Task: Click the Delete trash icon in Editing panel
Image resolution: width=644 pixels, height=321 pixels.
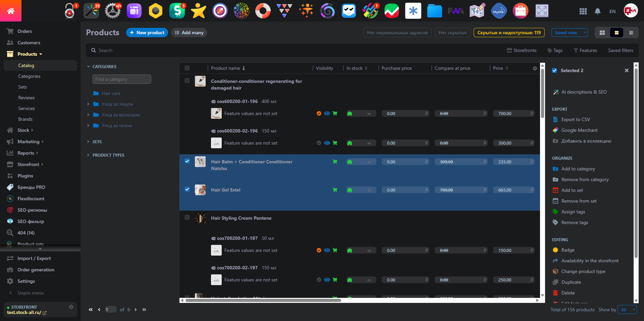Action: pyautogui.click(x=556, y=293)
